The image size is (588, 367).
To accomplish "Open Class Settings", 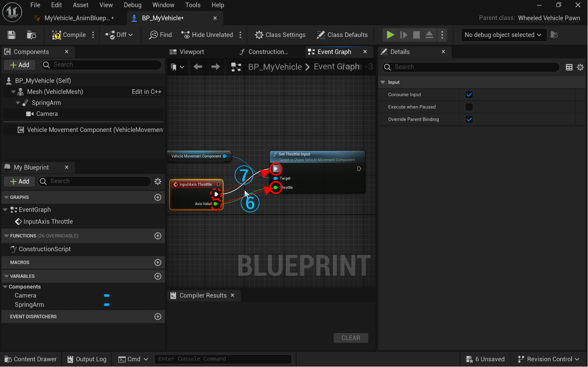I will pyautogui.click(x=280, y=35).
